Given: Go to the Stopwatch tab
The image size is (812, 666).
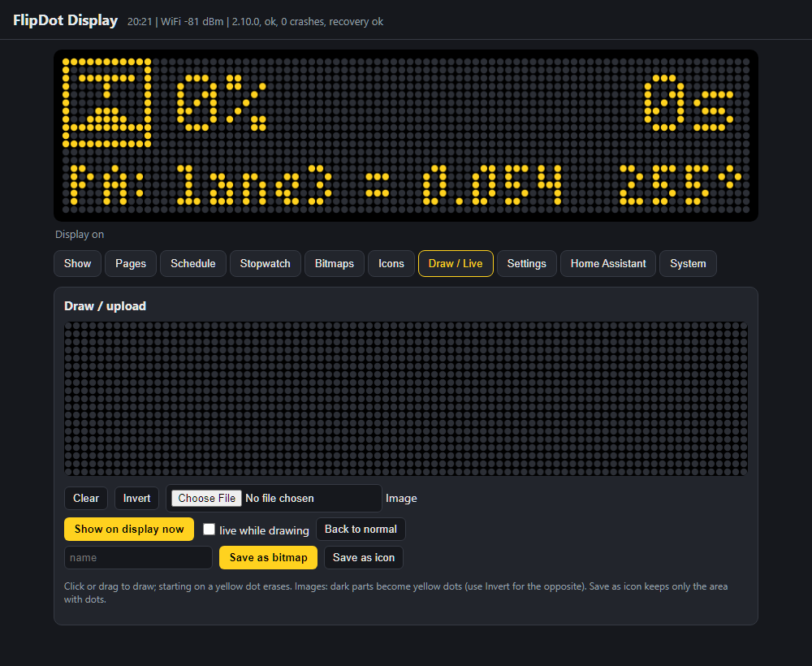Looking at the screenshot, I should [x=266, y=264].
